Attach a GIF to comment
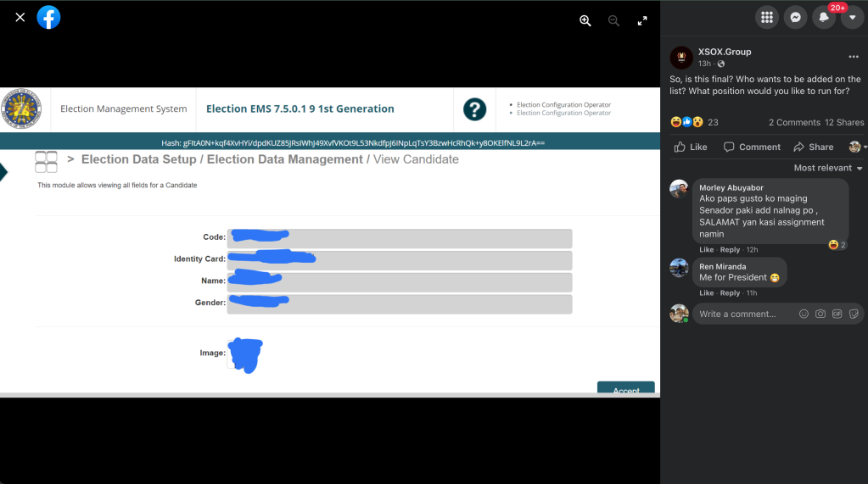 click(836, 314)
